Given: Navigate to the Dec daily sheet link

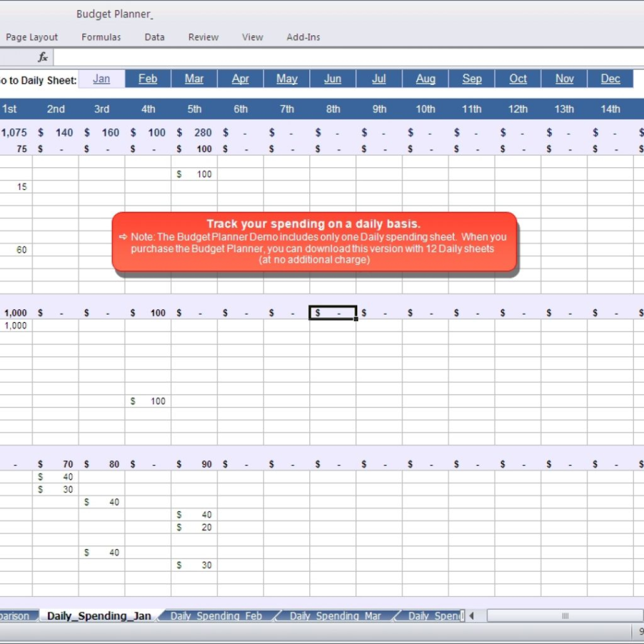Looking at the screenshot, I should (610, 78).
